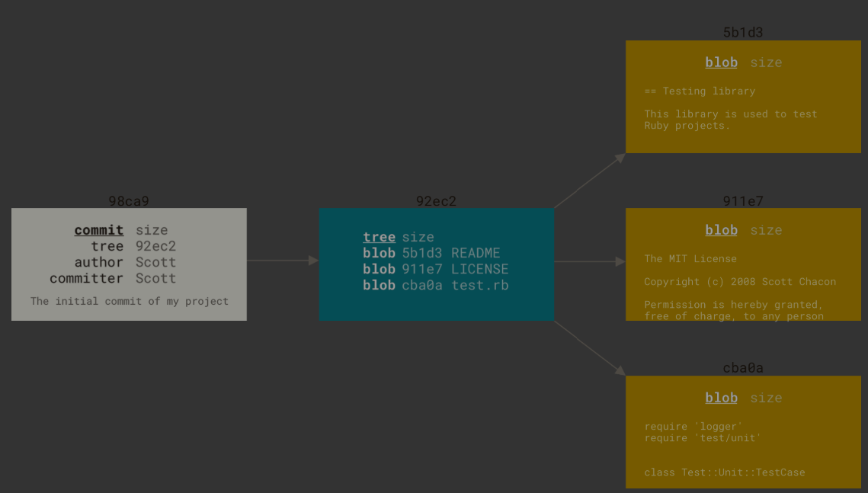Select the "blob 5b1d3 README" tree entry
Image resolution: width=868 pixels, height=493 pixels.
(x=431, y=253)
